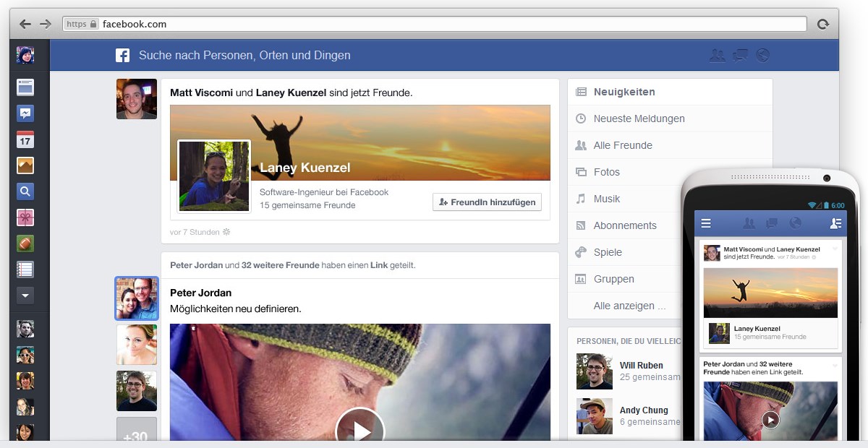Expand the phone's Peter Jordan post options chevron
Viewport: 868px width, 448px height.
pos(835,366)
